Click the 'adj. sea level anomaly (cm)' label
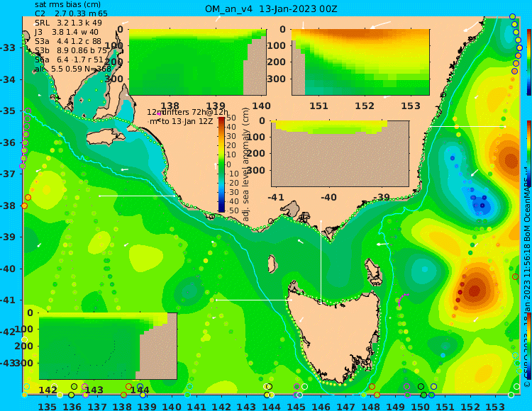 pos(246,164)
